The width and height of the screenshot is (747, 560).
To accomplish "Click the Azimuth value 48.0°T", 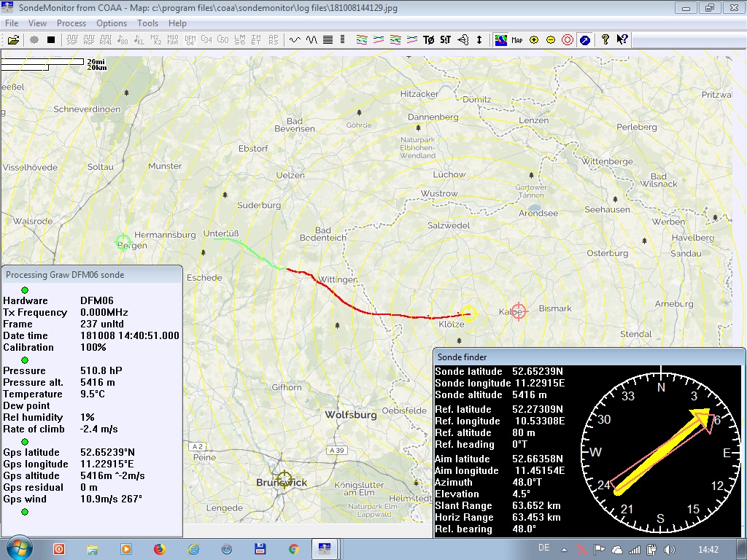I will [x=527, y=482].
